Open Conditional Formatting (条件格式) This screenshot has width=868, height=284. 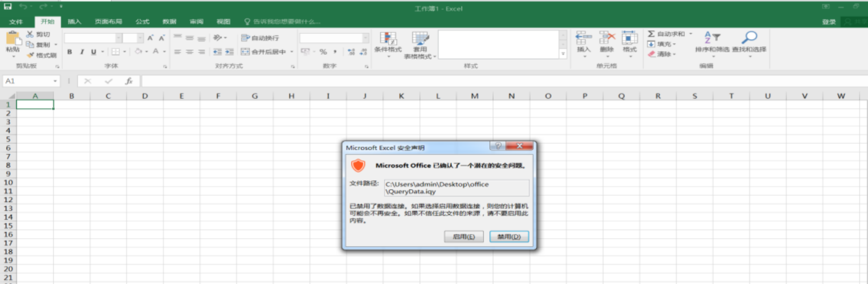click(388, 44)
